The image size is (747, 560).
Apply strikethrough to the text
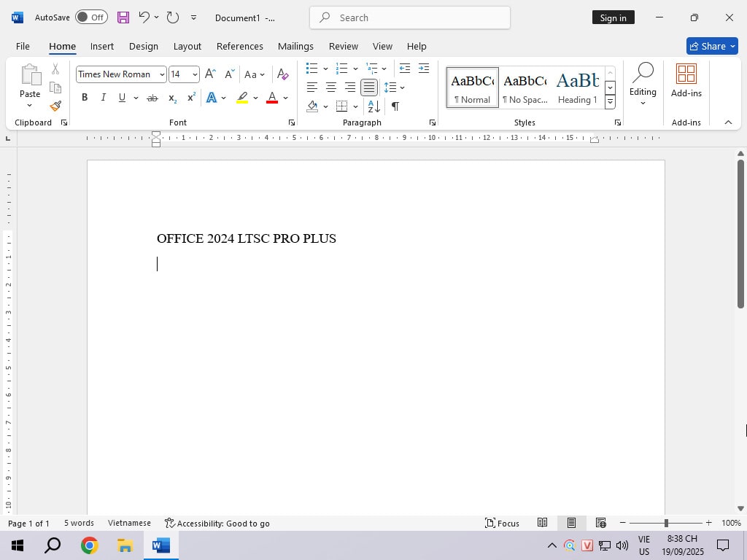tap(152, 98)
